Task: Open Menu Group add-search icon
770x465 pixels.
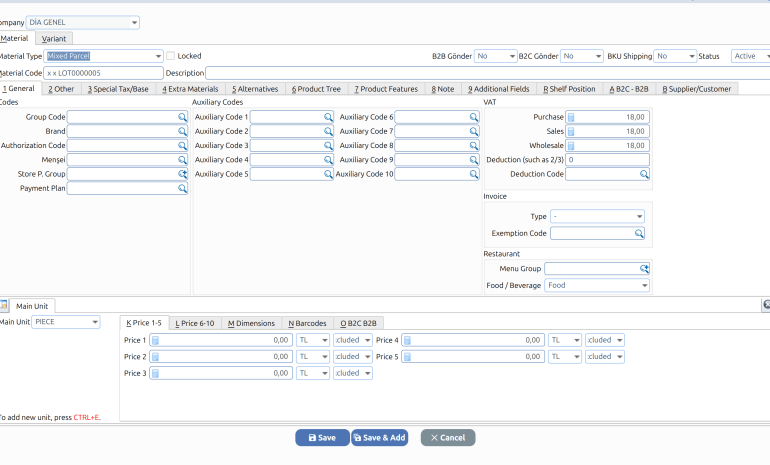Action: coord(644,269)
